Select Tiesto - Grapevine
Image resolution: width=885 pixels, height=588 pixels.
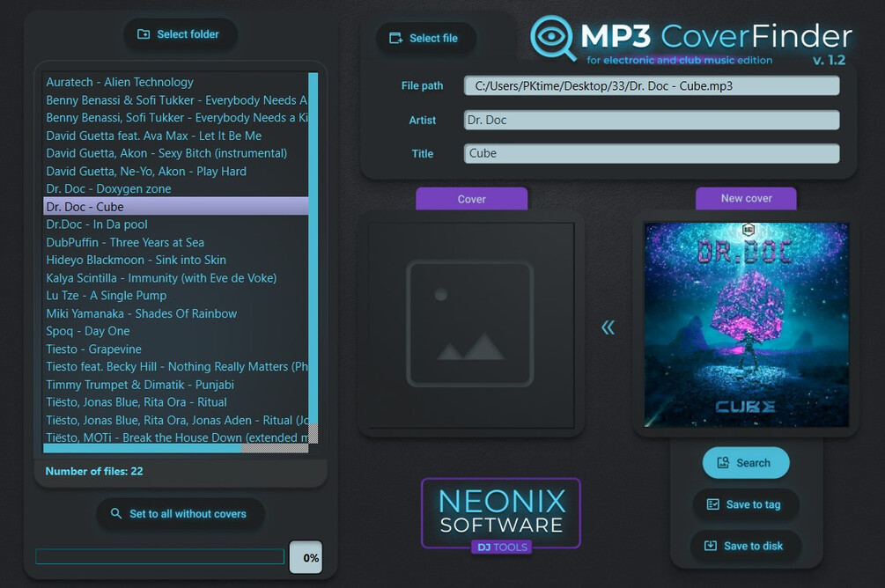coord(175,349)
